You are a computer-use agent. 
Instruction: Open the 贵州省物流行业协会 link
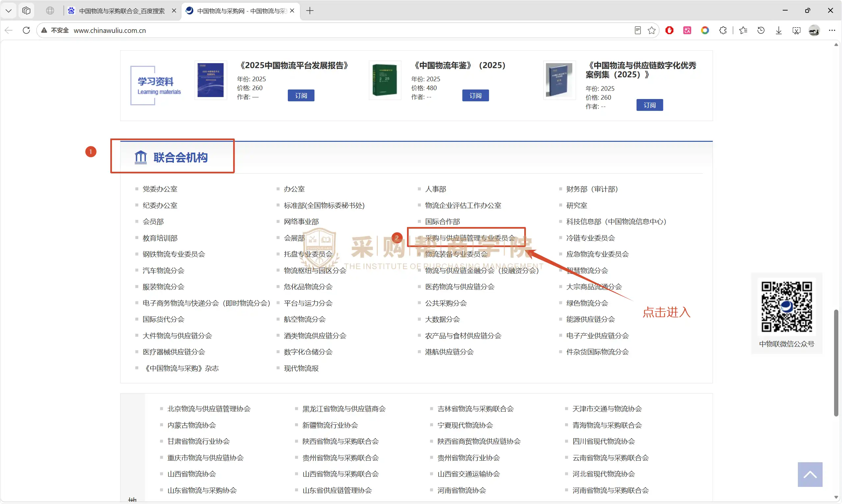[469, 458]
